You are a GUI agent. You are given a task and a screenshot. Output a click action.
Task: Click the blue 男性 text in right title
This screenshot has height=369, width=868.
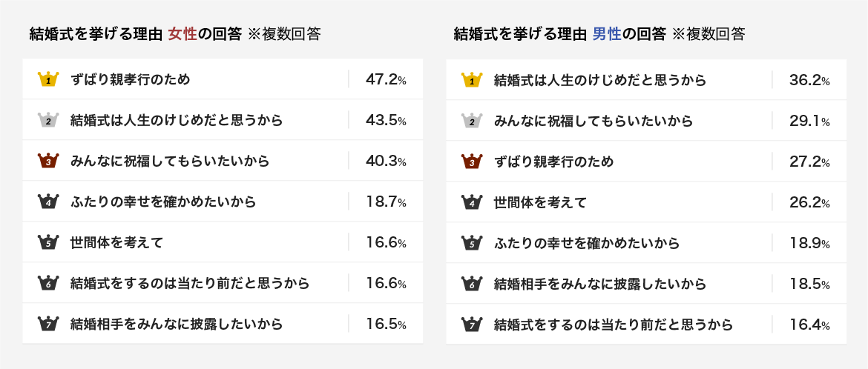pyautogui.click(x=607, y=34)
